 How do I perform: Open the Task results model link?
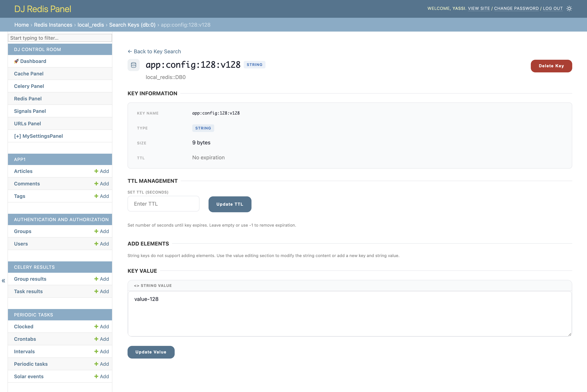(28, 291)
